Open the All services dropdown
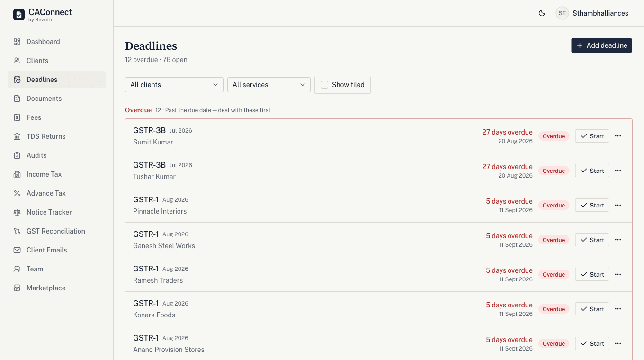644x360 pixels. [269, 85]
